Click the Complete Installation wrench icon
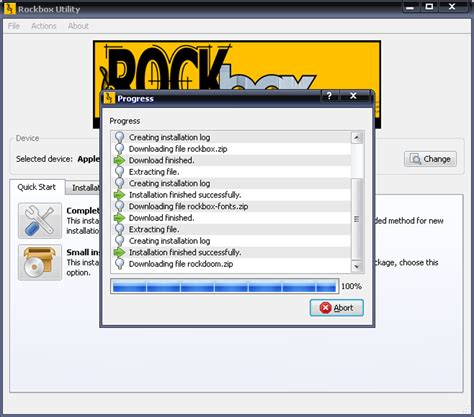Screen dimensions: 474x417 coord(40,220)
